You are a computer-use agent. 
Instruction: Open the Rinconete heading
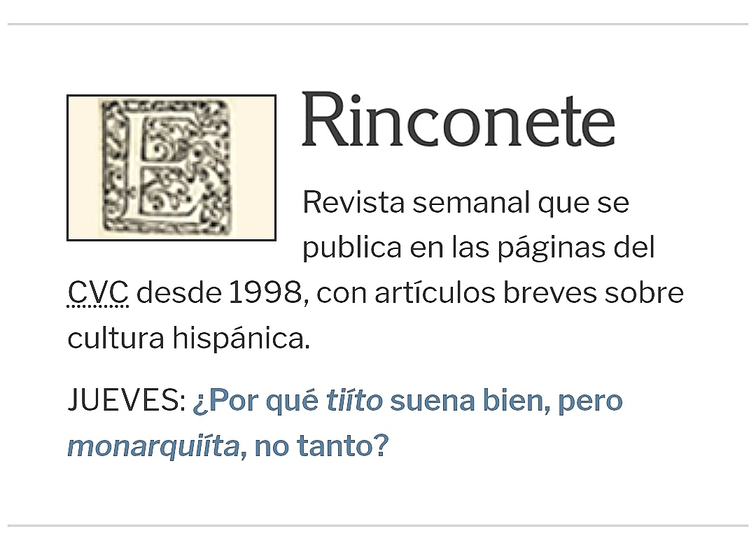(x=458, y=120)
